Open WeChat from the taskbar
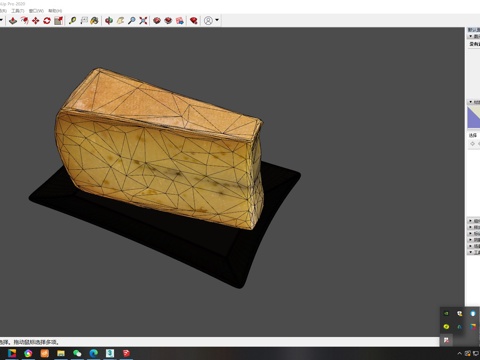Screen dimensions: 480x360 tap(77, 353)
